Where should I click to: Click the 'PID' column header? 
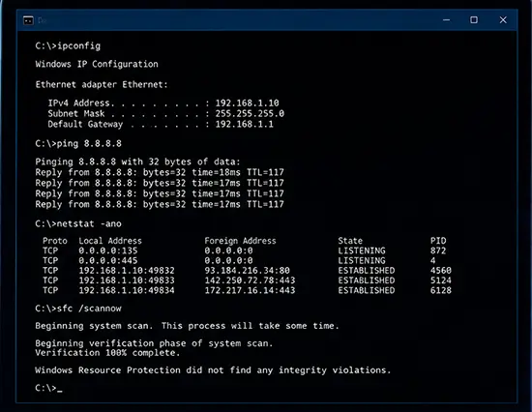click(438, 241)
